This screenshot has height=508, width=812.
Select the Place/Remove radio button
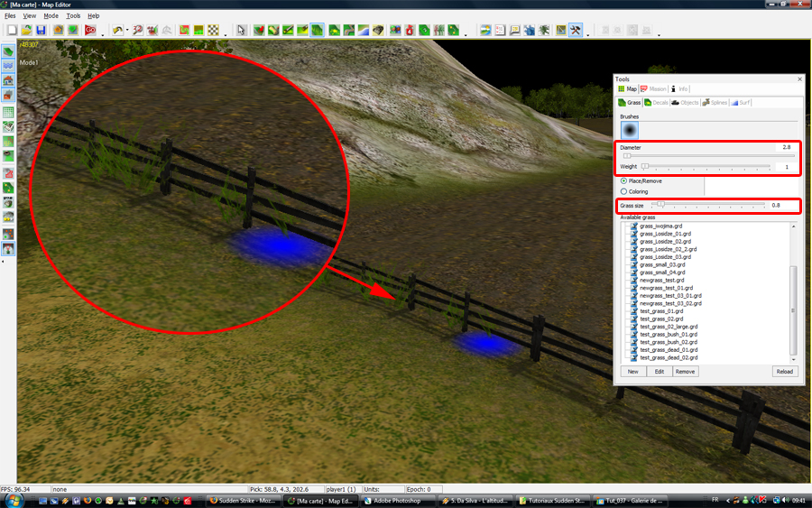[x=623, y=180]
